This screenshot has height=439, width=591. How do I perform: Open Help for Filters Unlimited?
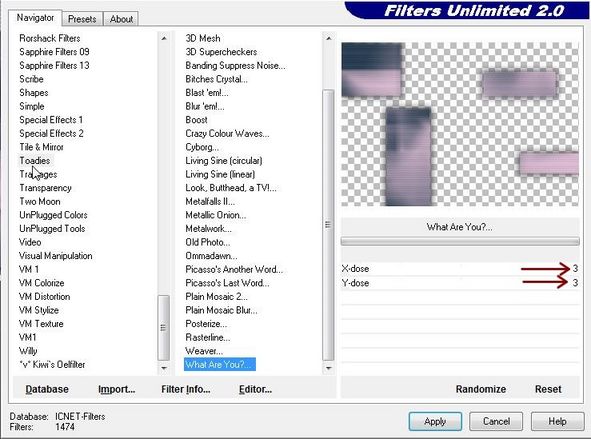(x=557, y=421)
